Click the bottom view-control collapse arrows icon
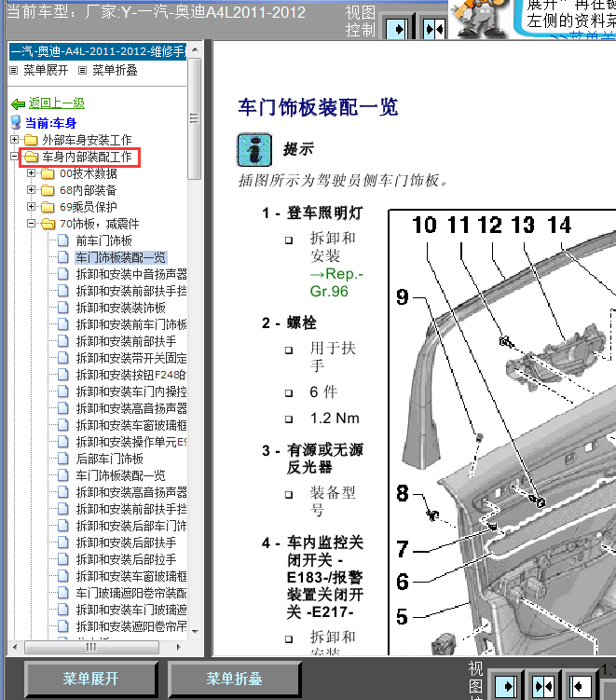The width and height of the screenshot is (616, 700). click(543, 686)
